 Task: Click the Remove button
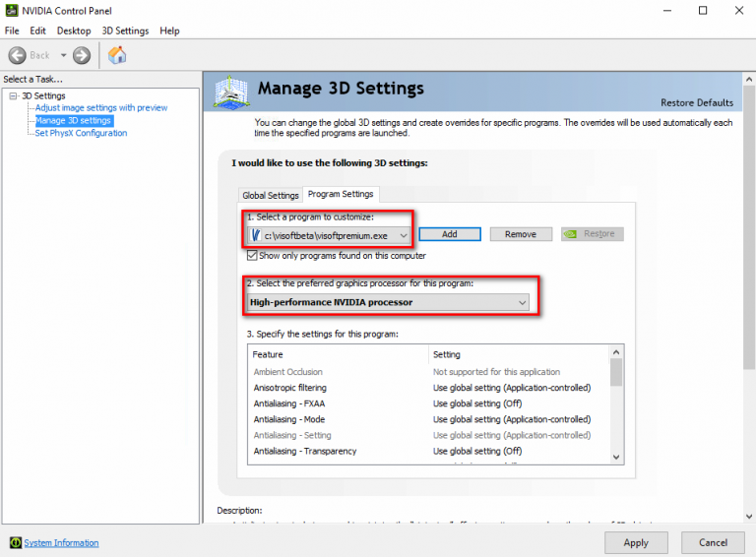[x=521, y=234]
